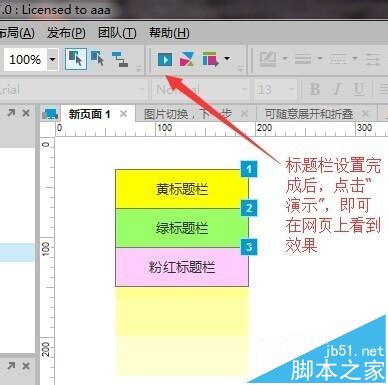Viewport: 388px width, 385px height.
Task: Pop out the upper left panel
Action: 11,113
